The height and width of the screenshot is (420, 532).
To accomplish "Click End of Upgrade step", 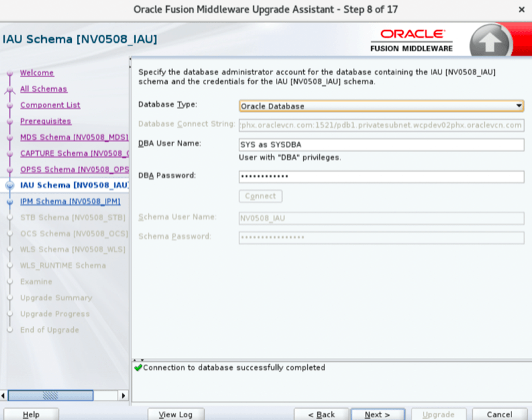I will pos(49,329).
